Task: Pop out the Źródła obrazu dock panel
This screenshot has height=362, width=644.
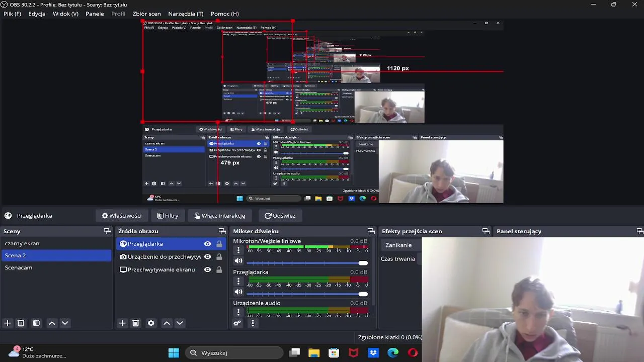Action: click(222, 231)
